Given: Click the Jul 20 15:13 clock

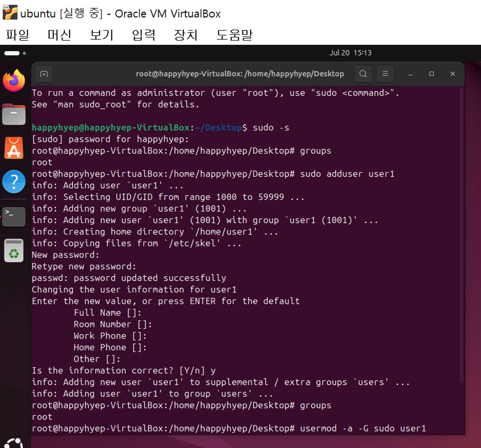Looking at the screenshot, I should click(350, 53).
